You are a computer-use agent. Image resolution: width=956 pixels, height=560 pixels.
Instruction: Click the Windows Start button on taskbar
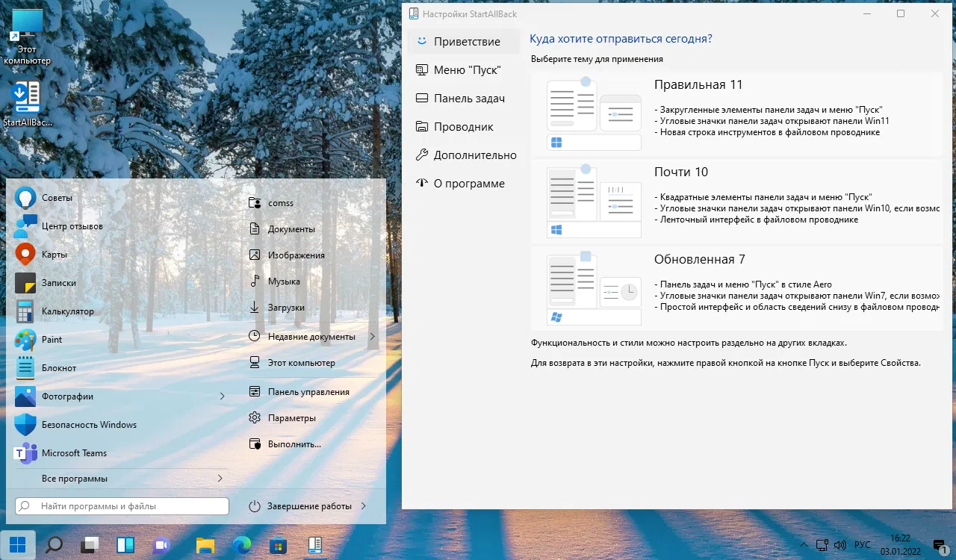point(18,545)
